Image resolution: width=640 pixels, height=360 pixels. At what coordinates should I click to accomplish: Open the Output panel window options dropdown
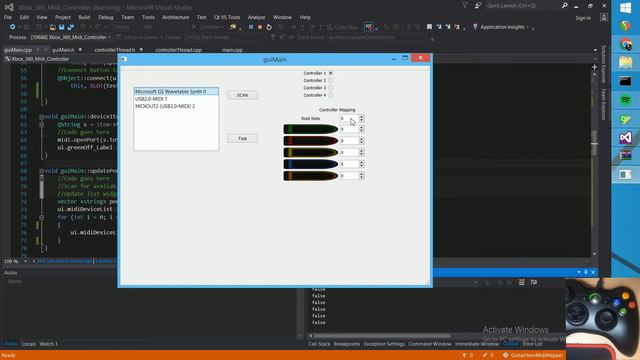click(579, 272)
